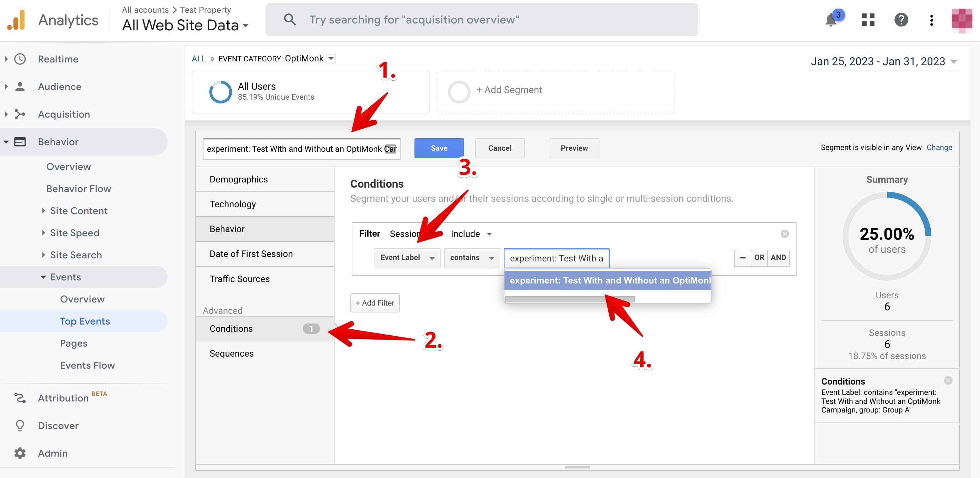Click the segment editor bottom resize handle

[577, 467]
